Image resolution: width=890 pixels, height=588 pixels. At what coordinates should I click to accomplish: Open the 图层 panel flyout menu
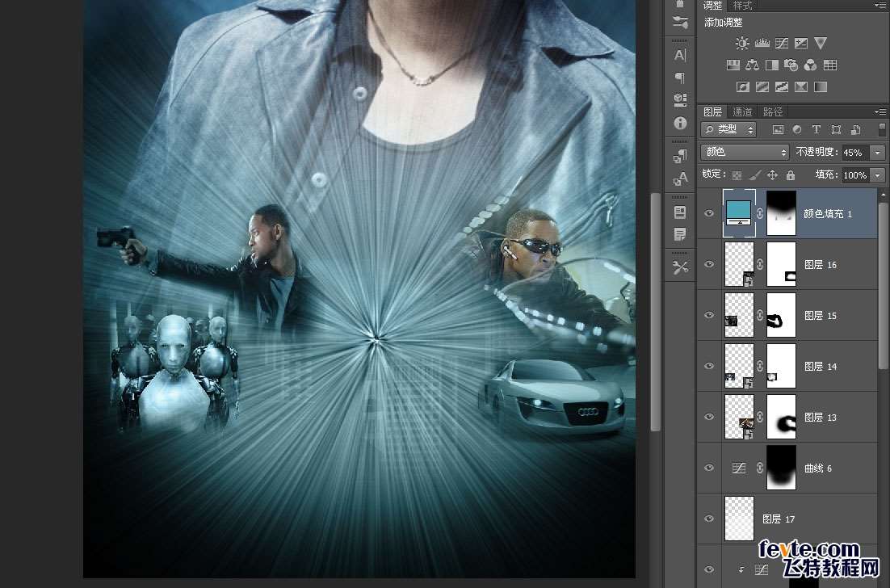tap(880, 111)
